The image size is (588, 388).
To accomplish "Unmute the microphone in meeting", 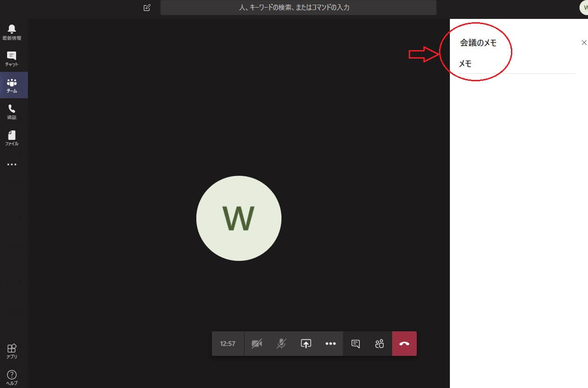I will coord(281,344).
